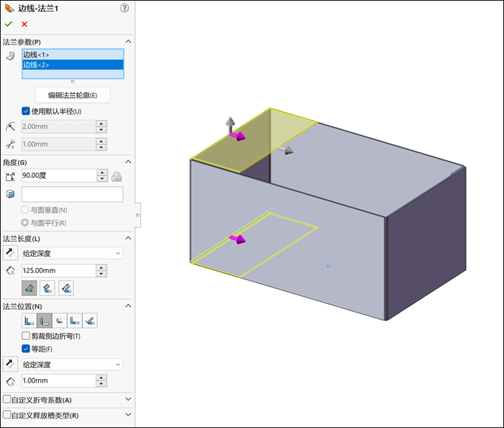The image size is (504, 428).
Task: Decrease offset distance 1.00mm stepper
Action: [102, 384]
